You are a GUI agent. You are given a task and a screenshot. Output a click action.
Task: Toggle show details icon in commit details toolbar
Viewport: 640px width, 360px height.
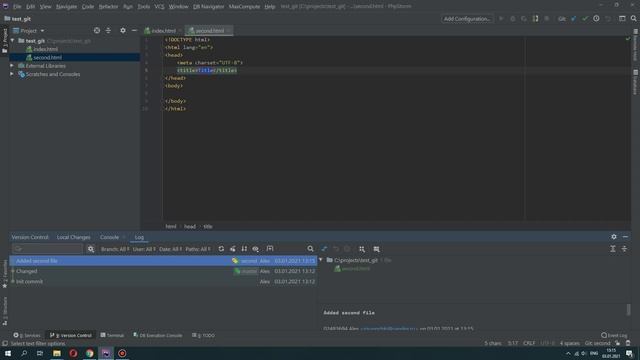pos(376,249)
